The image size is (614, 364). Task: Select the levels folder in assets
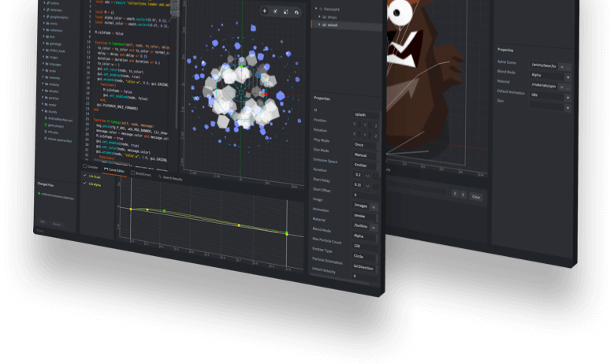click(x=50, y=70)
